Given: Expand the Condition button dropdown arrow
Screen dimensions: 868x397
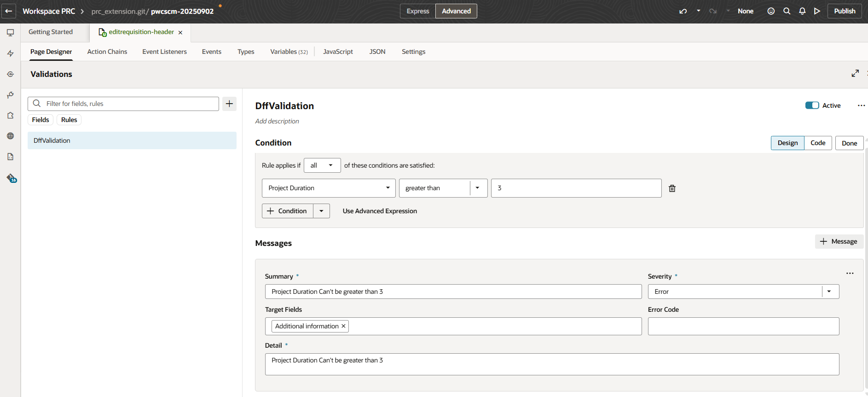Looking at the screenshot, I should point(321,211).
